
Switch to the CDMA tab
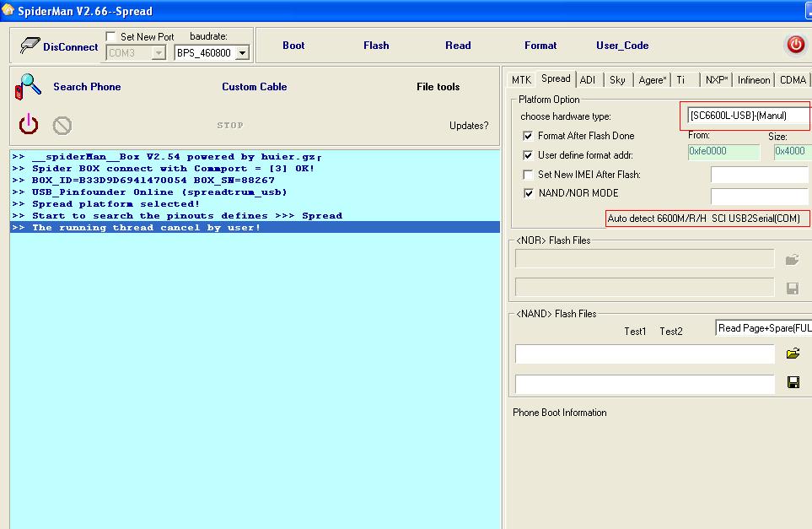tap(793, 80)
